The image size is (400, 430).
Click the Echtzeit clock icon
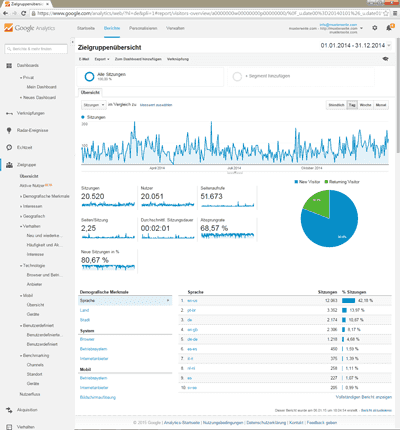click(x=9, y=147)
